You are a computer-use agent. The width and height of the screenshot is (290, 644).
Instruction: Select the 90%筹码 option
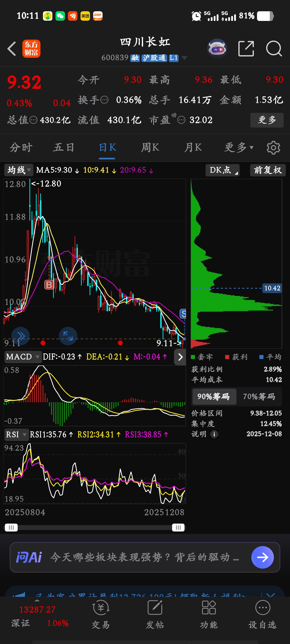click(214, 397)
